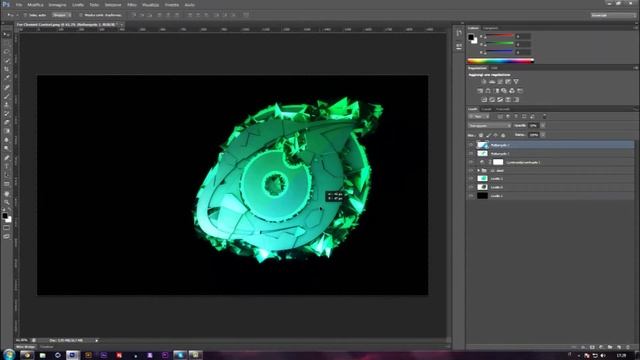
Task: Open the Mini Bridge tab at bottom
Action: [26, 347]
